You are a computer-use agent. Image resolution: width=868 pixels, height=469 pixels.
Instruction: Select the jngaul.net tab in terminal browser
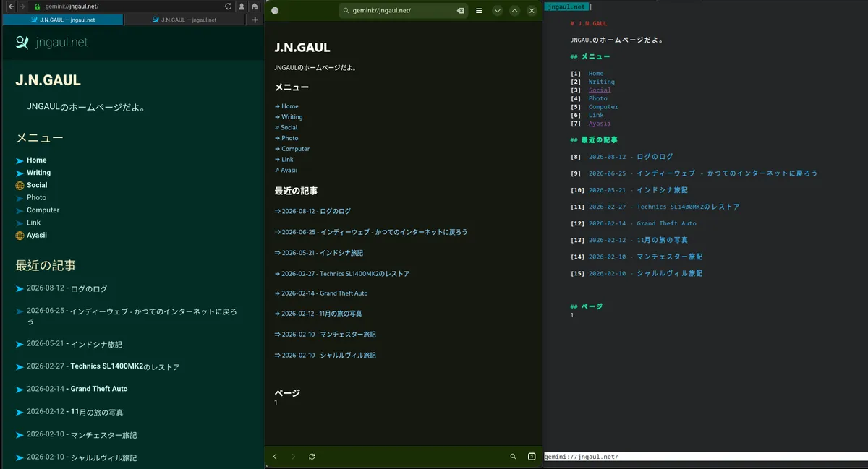point(566,7)
